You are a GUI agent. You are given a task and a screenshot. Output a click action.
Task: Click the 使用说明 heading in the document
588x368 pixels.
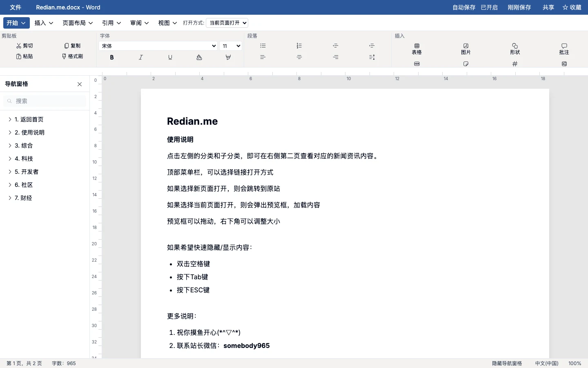tap(180, 139)
